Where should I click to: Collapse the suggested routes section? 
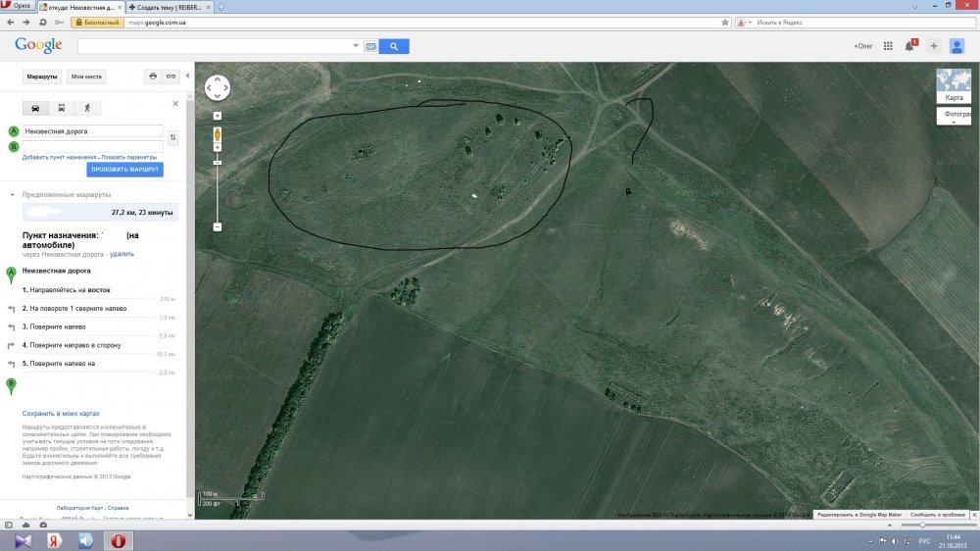(x=13, y=194)
